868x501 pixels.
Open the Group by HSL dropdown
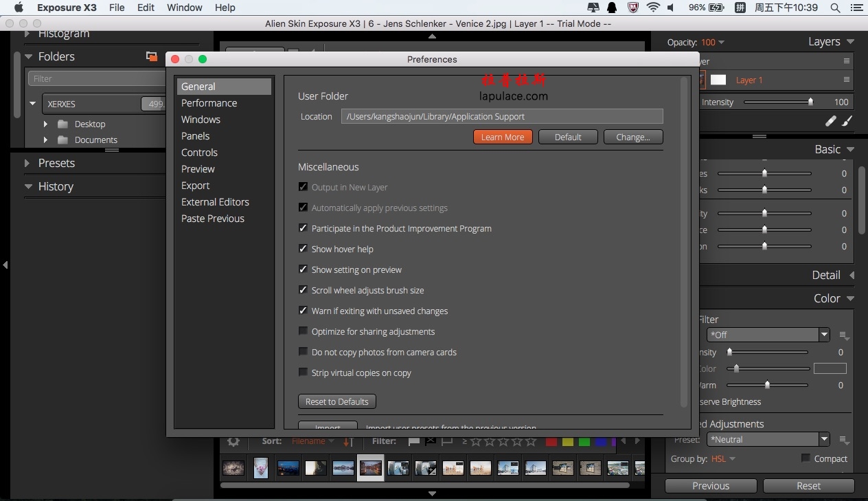click(x=723, y=458)
